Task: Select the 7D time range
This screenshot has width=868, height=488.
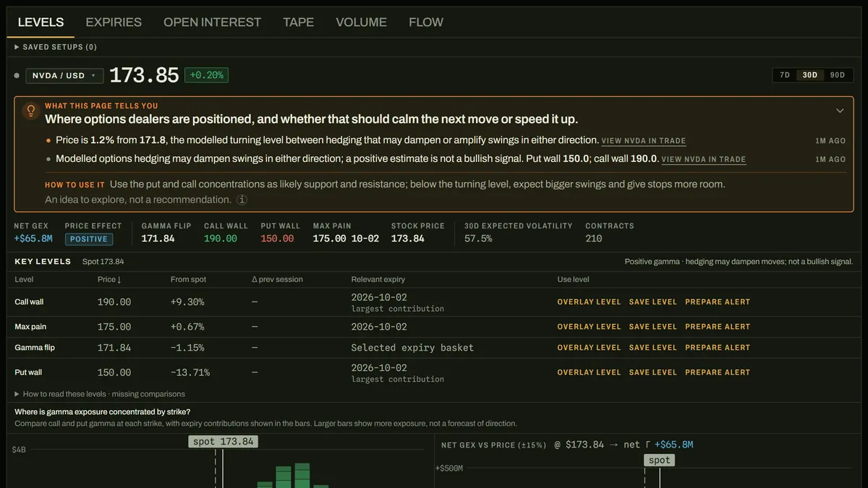Action: (x=785, y=75)
